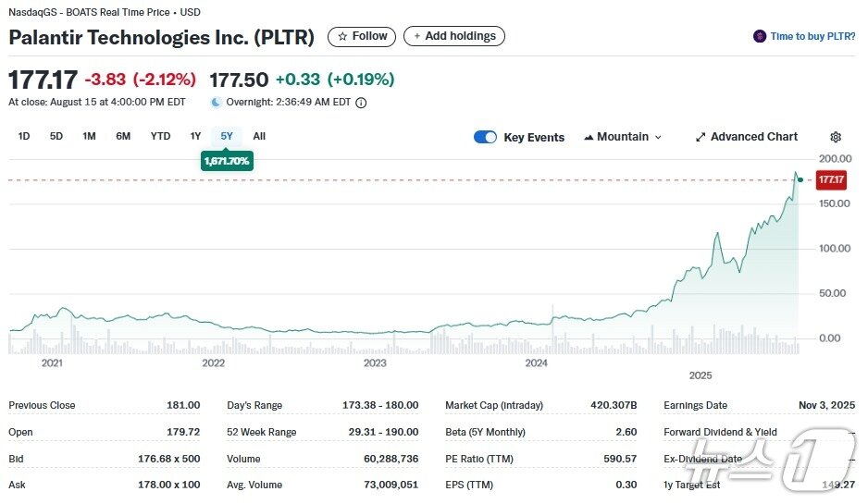Click the moon icon next to Overnight
The width and height of the screenshot is (868, 504).
pyautogui.click(x=217, y=103)
